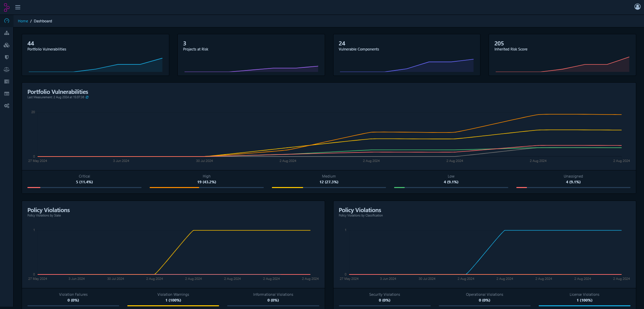
Task: Click the Inherited Risk Score card
Action: point(562,55)
